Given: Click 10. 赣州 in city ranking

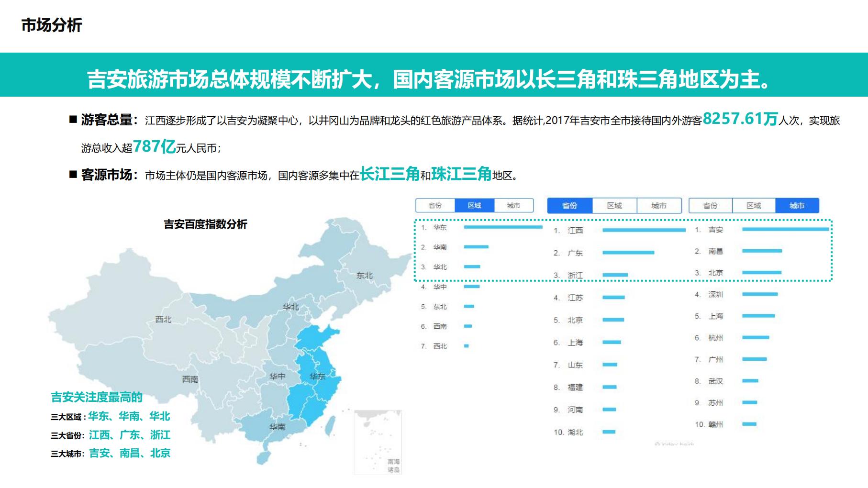Looking at the screenshot, I should pyautogui.click(x=709, y=424).
